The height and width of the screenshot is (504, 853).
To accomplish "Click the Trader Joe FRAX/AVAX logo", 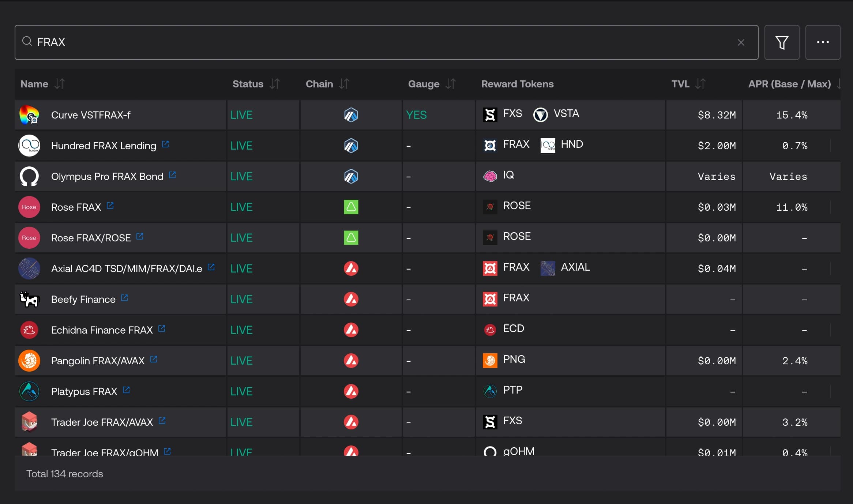I will point(29,422).
